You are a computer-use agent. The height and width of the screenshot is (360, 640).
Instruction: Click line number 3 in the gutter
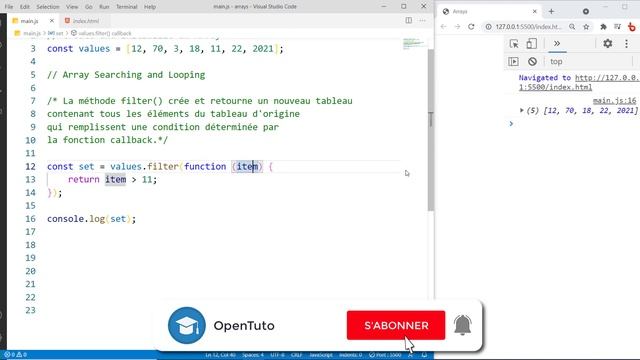click(33, 49)
